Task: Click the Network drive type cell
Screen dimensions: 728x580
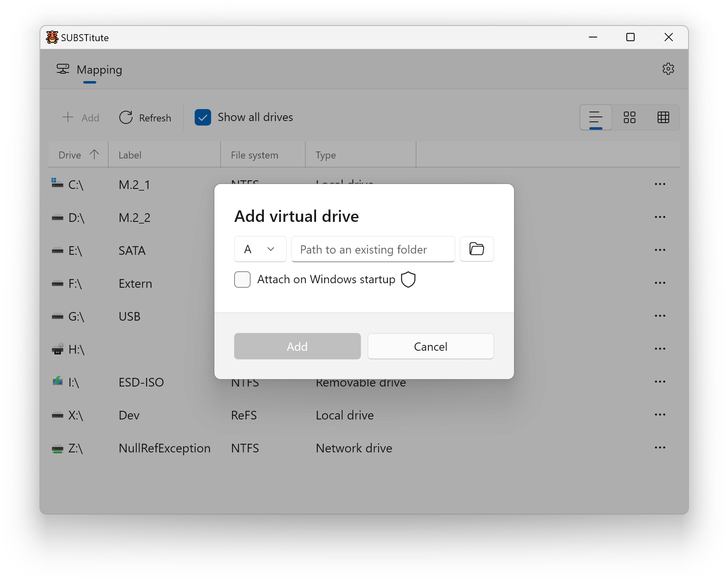Action: point(354,448)
